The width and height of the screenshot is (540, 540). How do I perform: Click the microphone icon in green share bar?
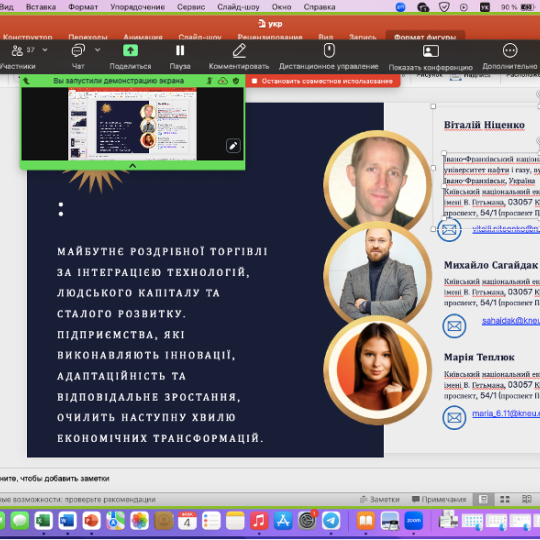click(209, 81)
